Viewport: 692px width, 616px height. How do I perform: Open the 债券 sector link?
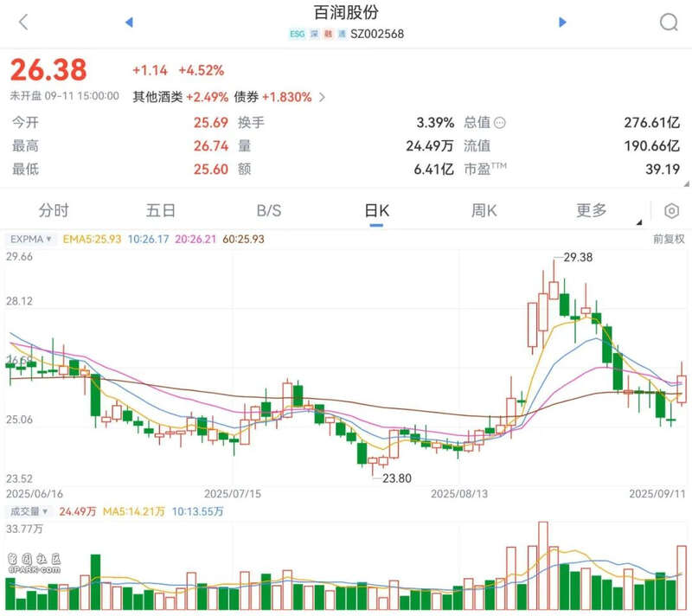click(x=247, y=97)
